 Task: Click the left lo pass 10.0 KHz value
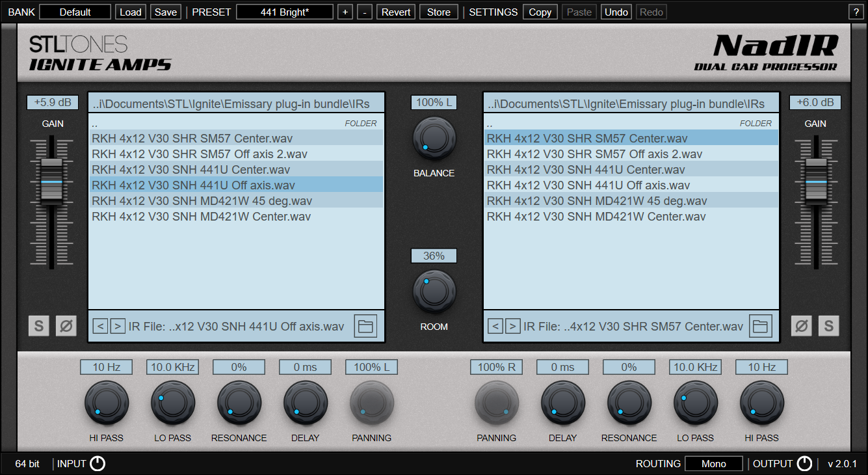tap(173, 367)
